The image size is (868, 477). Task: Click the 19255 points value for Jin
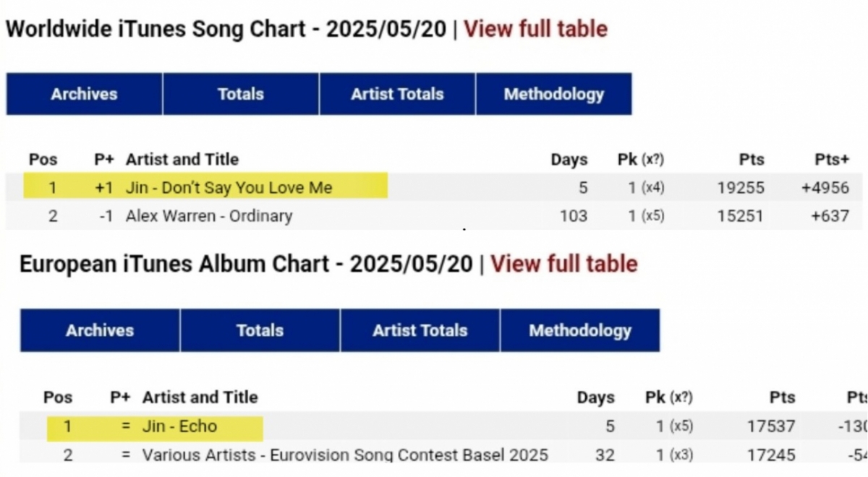[x=740, y=188]
